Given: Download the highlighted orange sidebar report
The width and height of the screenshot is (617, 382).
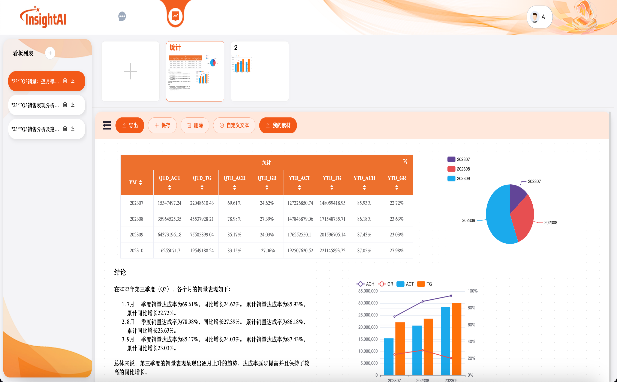Looking at the screenshot, I should pyautogui.click(x=73, y=81).
